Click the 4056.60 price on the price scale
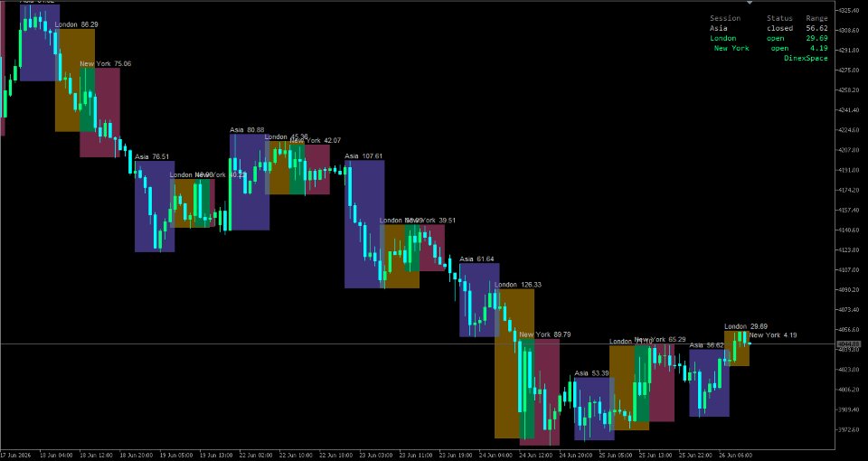Screen dimensions: 868x461 click(850, 330)
